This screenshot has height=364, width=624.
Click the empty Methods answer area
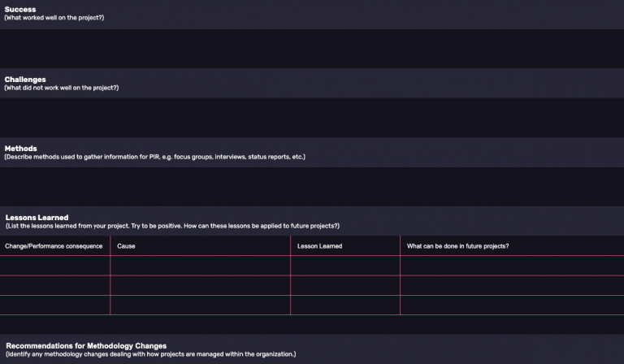pyautogui.click(x=312, y=185)
